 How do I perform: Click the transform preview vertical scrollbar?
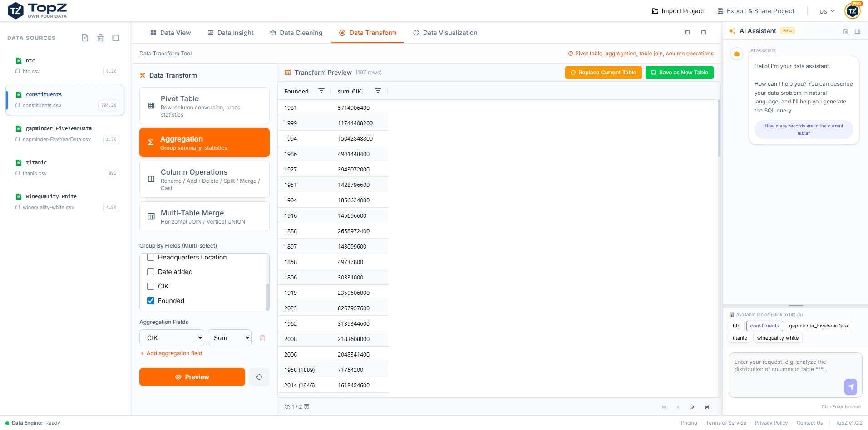pos(719,128)
